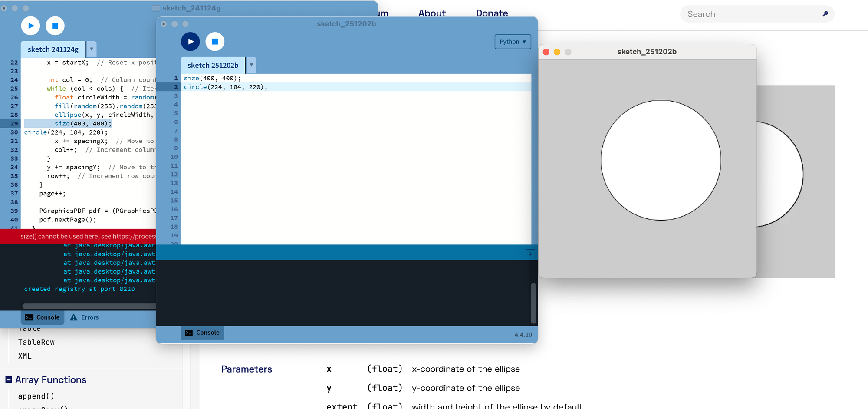This screenshot has height=409, width=868.
Task: Collapse the Array Functions section
Action: (x=9, y=379)
